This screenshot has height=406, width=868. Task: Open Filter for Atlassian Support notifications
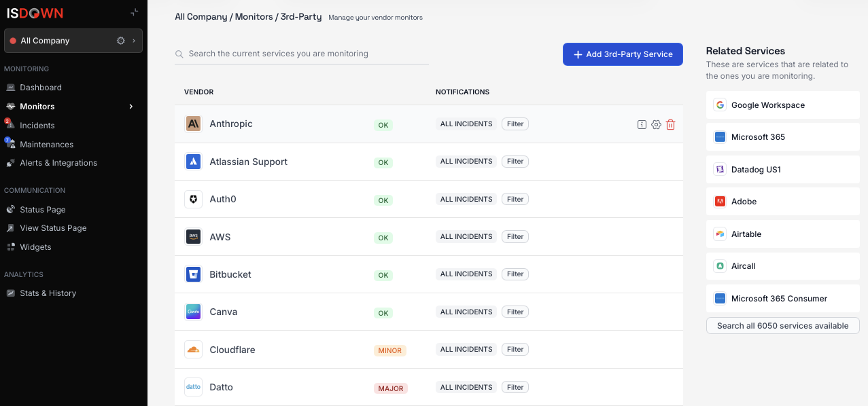515,162
